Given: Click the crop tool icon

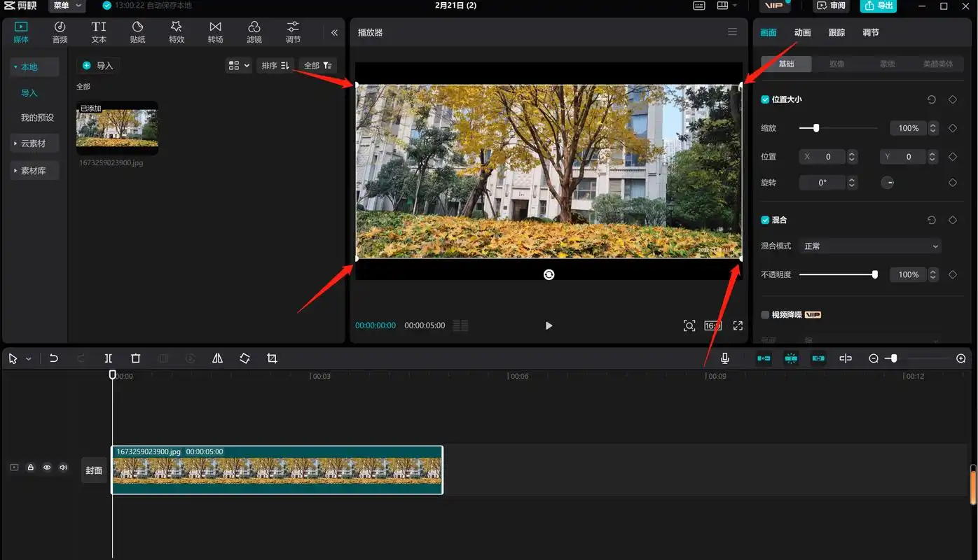Looking at the screenshot, I should click(272, 358).
